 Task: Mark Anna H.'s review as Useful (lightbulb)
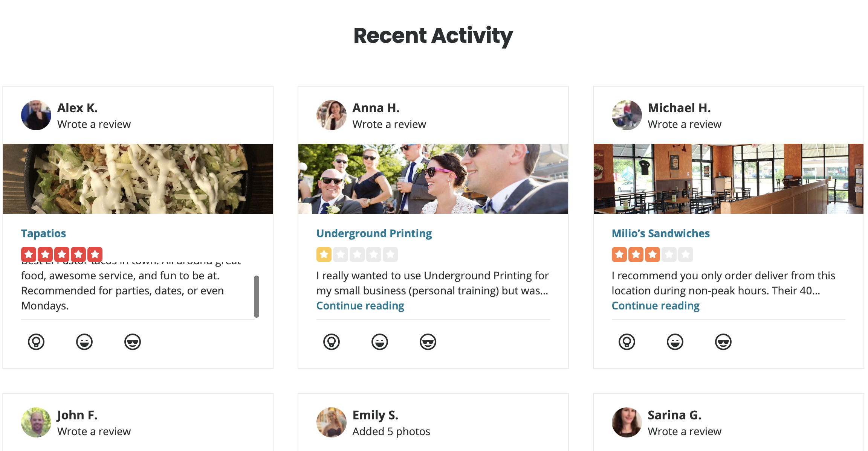click(332, 342)
